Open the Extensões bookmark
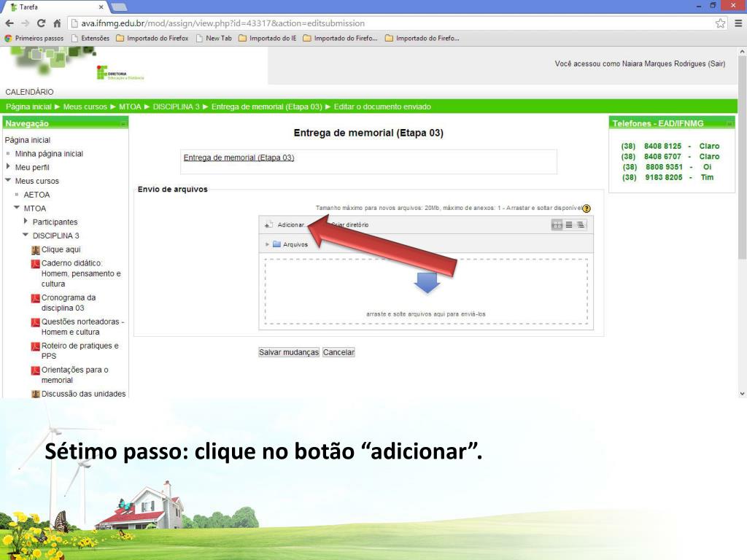 [90, 38]
